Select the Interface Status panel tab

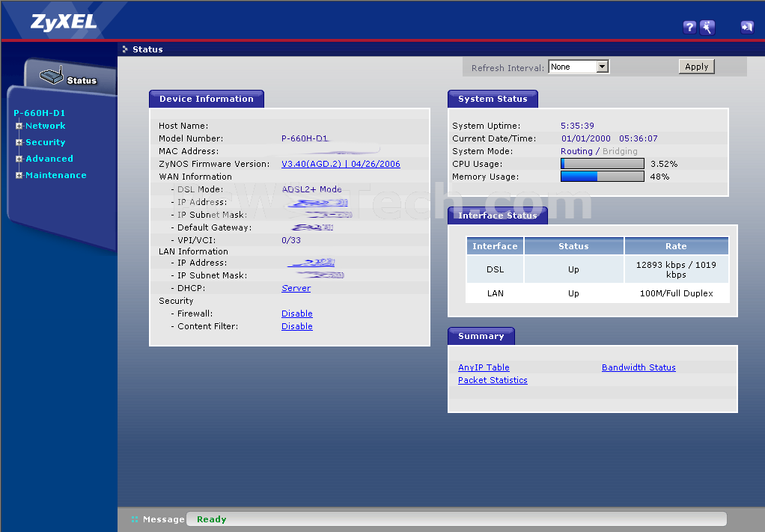click(498, 215)
